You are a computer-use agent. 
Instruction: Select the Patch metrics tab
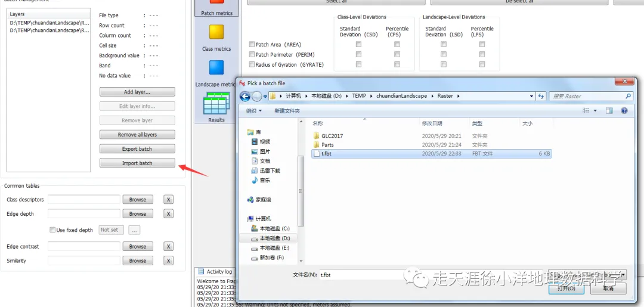pyautogui.click(x=216, y=8)
